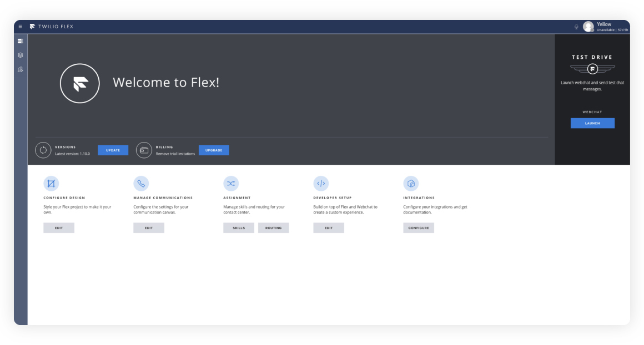The height and width of the screenshot is (345, 644).
Task: Launch the webchat test drive
Action: pyautogui.click(x=592, y=123)
